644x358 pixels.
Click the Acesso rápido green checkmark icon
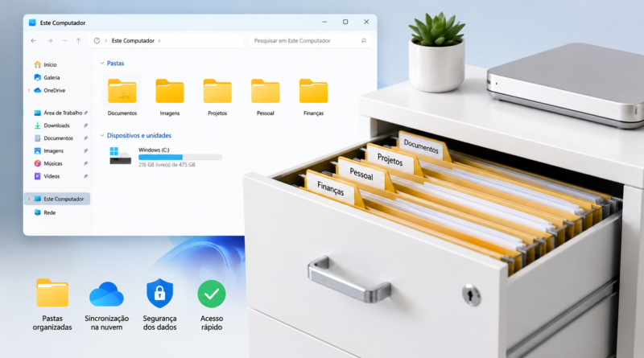pos(212,294)
